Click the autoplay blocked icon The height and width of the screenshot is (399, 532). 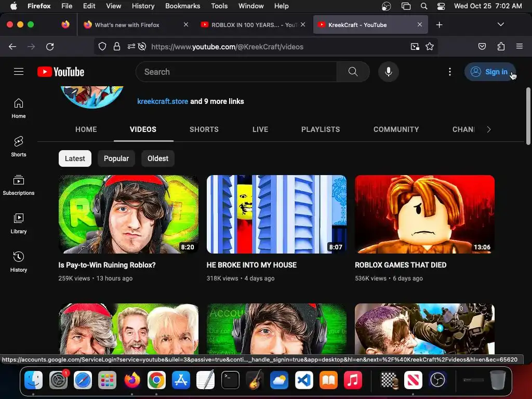[142, 46]
